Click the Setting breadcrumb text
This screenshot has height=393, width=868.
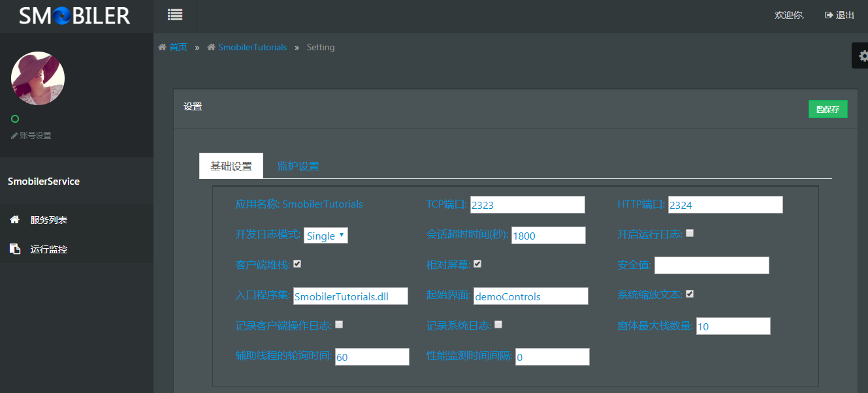tap(321, 47)
